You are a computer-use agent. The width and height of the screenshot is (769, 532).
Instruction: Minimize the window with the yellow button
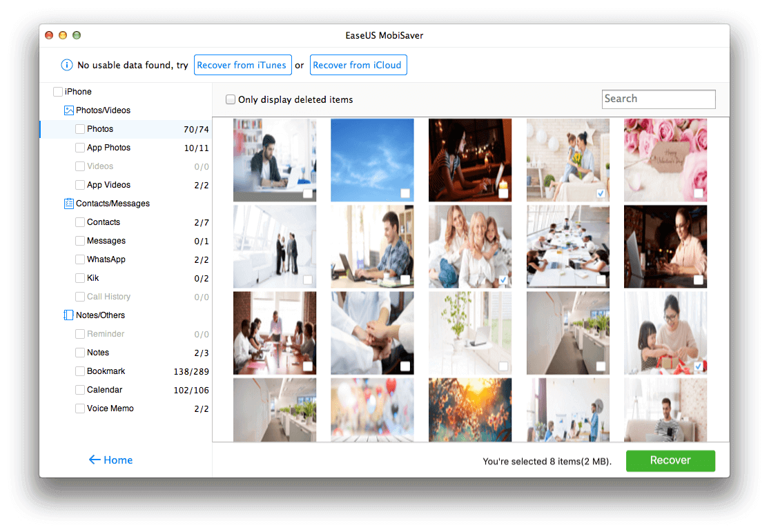pos(63,35)
